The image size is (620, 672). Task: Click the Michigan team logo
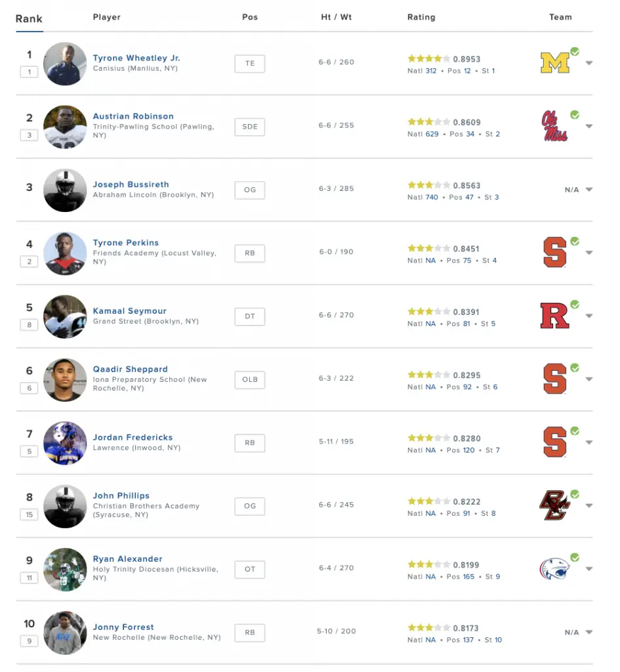point(555,63)
